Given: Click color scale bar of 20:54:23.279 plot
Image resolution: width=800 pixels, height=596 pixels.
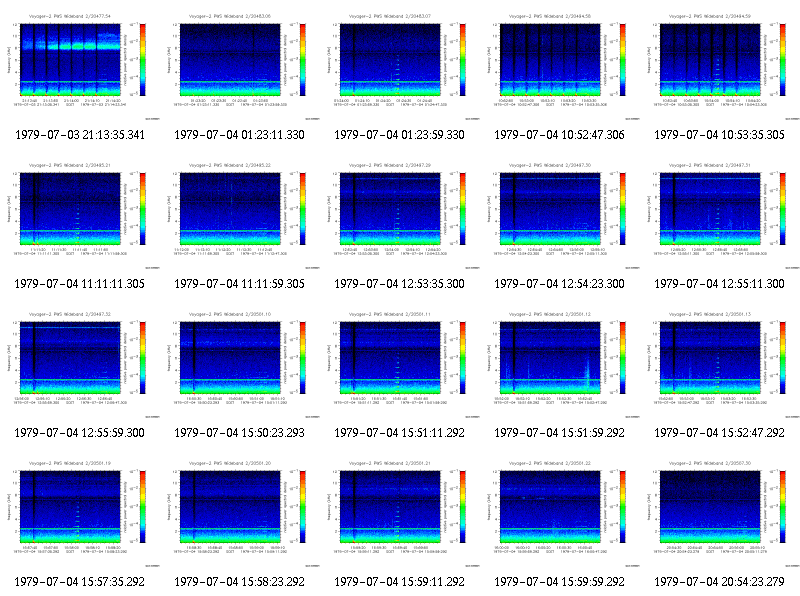Looking at the screenshot, I should (x=783, y=507).
